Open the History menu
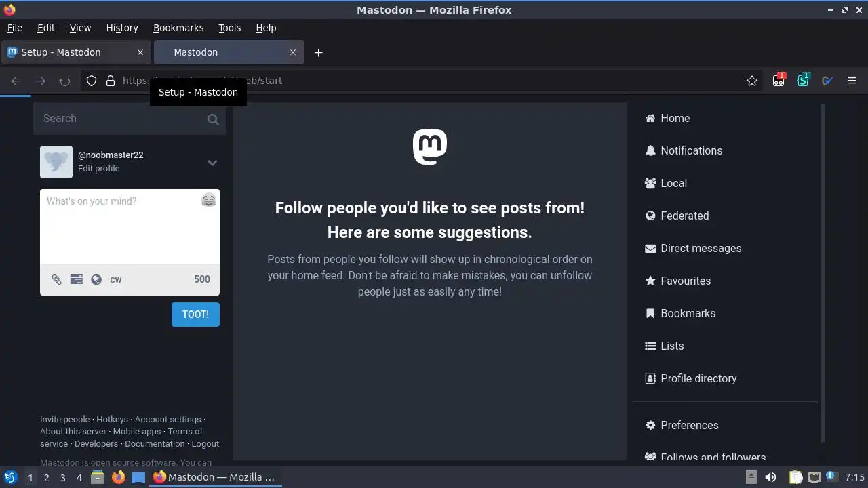Viewport: 868px width, 488px height. (x=122, y=28)
